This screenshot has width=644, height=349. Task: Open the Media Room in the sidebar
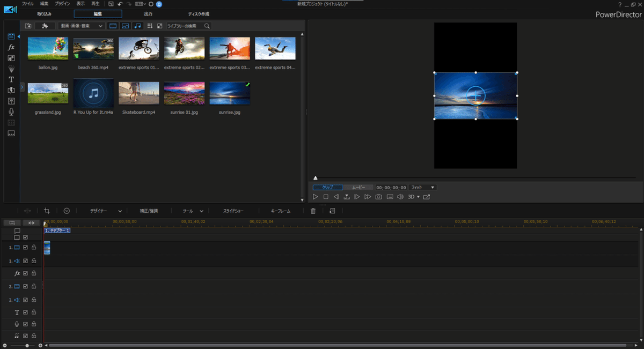point(11,36)
